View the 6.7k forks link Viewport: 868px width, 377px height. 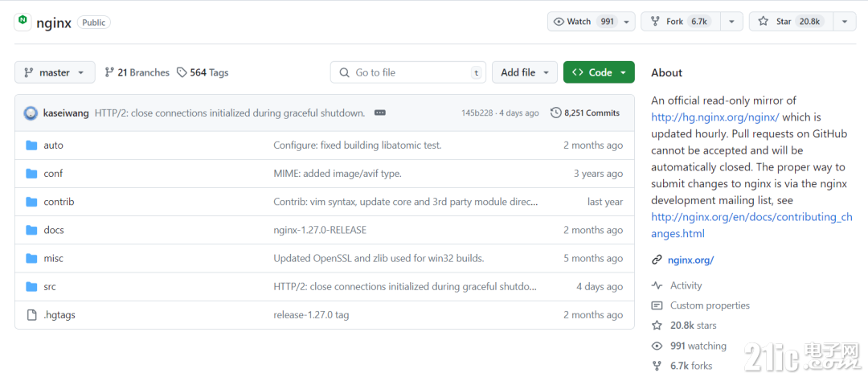tap(691, 366)
